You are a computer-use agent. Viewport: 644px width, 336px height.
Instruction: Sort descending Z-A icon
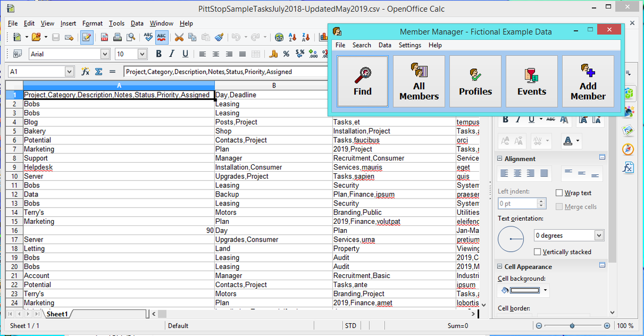(305, 37)
